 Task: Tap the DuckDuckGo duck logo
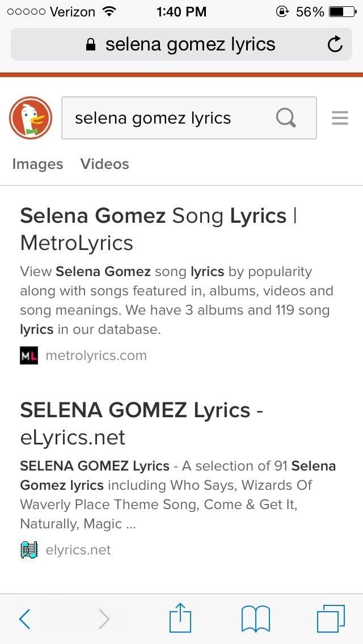pyautogui.click(x=31, y=118)
